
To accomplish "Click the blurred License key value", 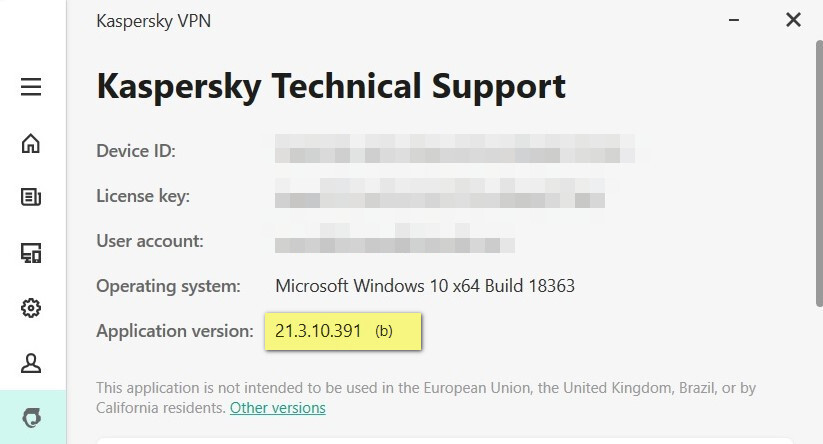I will tap(440, 196).
